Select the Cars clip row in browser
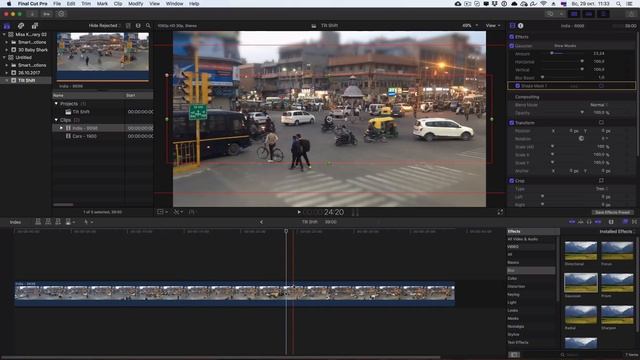640x360 pixels. (x=103, y=136)
